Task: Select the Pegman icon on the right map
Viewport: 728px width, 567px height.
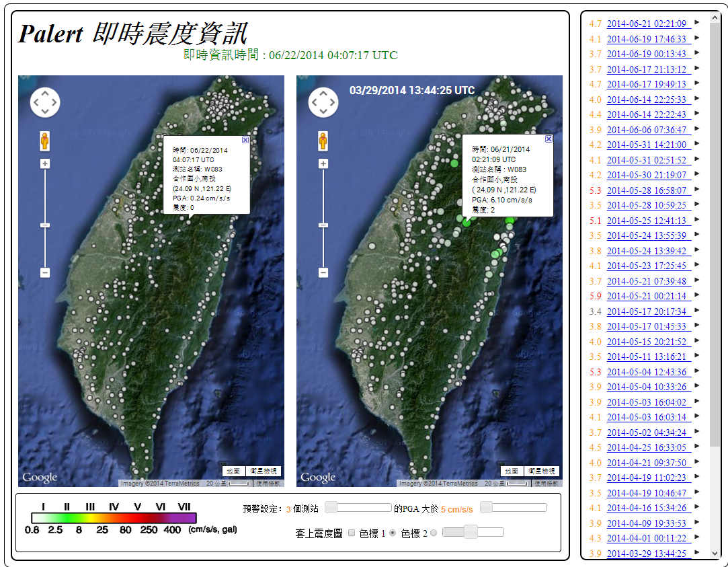Action: click(323, 141)
